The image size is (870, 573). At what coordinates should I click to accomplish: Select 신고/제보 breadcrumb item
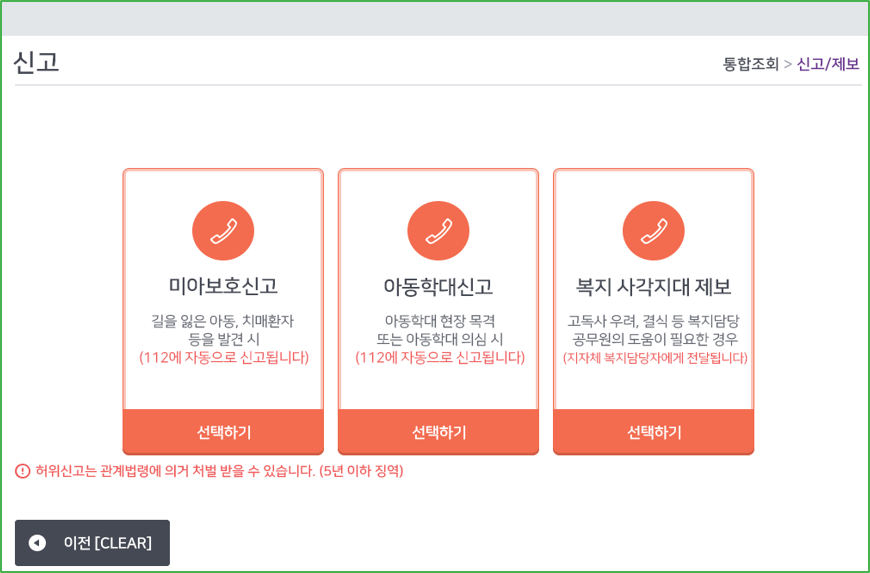(x=828, y=64)
